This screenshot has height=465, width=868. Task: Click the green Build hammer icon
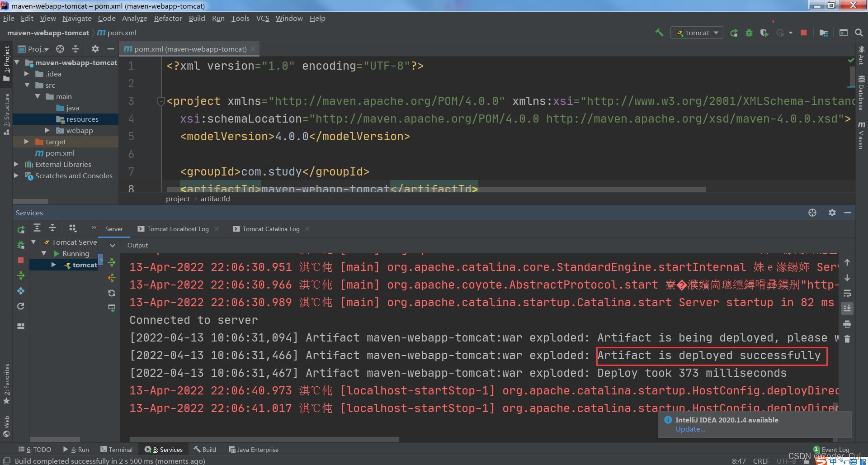(660, 33)
